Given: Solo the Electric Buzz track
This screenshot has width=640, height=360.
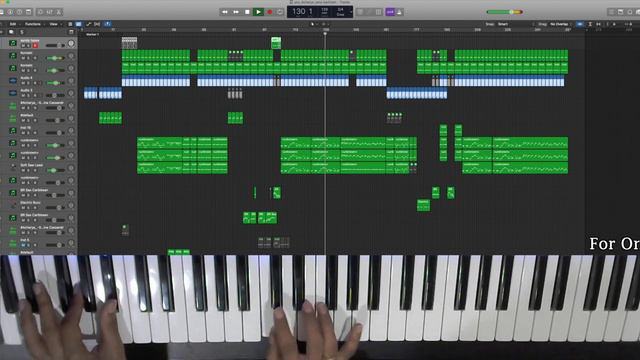Looking at the screenshot, I should pos(28,208).
